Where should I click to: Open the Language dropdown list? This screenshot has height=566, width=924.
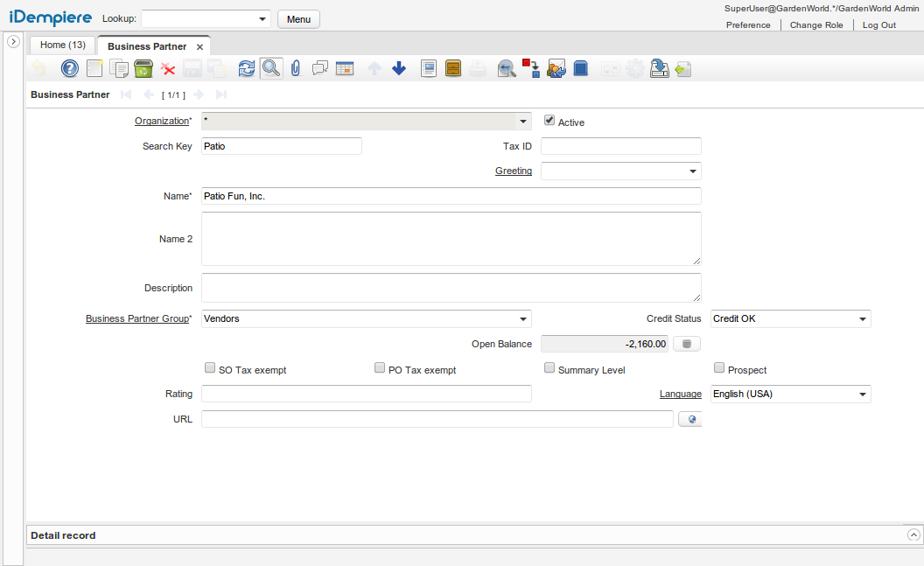click(862, 394)
